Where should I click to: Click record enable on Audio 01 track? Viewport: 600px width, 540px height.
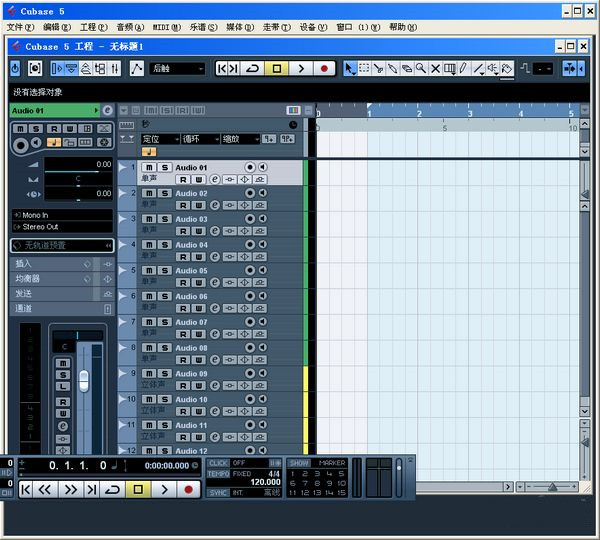pos(250,167)
